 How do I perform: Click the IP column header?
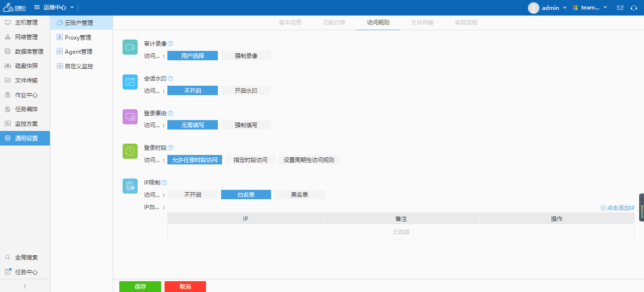click(245, 219)
